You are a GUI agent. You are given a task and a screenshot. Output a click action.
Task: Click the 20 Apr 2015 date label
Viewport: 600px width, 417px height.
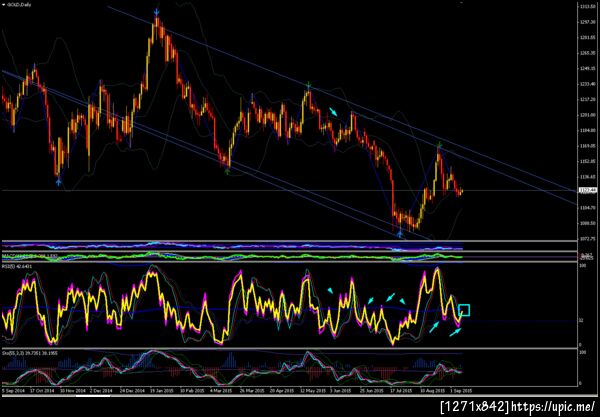[282, 391]
